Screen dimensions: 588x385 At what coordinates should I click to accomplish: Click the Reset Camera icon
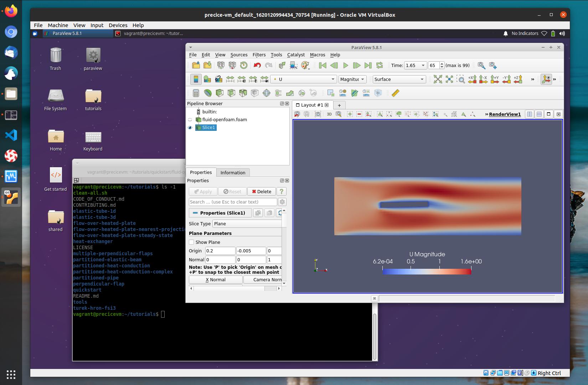coord(438,79)
